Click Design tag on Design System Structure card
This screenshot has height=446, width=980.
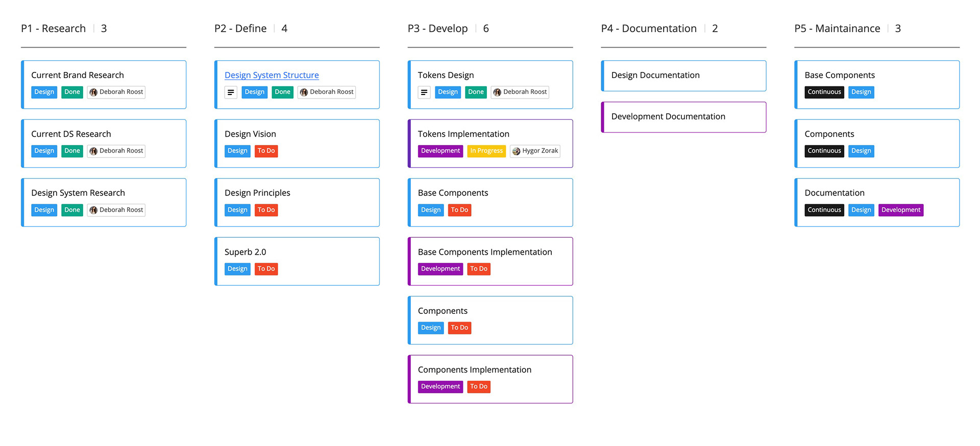[254, 92]
